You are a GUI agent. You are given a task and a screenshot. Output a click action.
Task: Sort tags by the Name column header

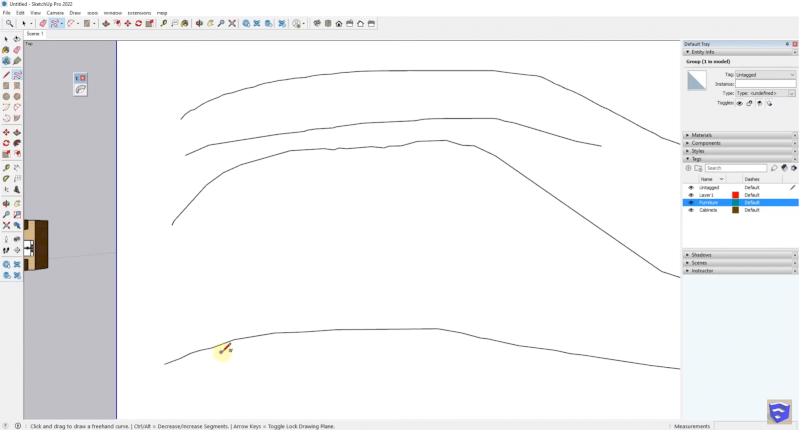pos(712,179)
